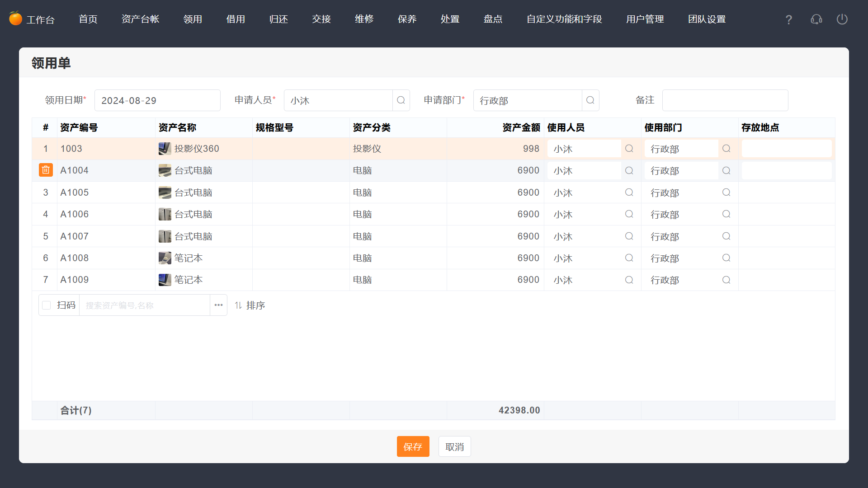The image size is (868, 488).
Task: Open the 领用日期 date picker
Action: click(157, 100)
